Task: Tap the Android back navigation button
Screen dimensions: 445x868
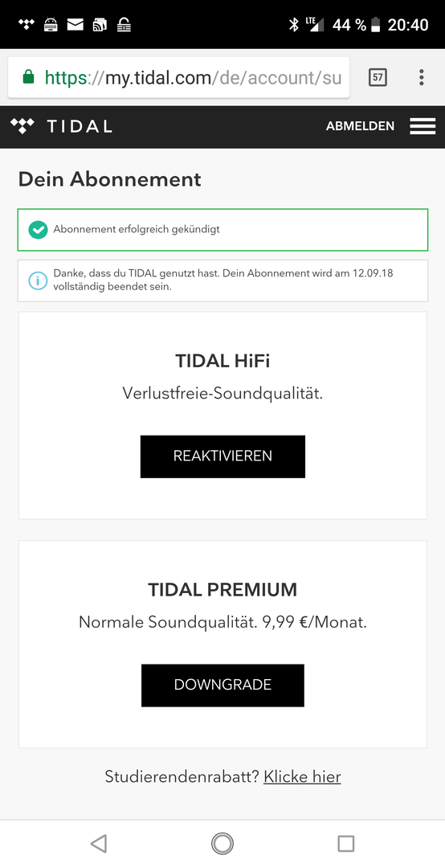Action: point(99,843)
